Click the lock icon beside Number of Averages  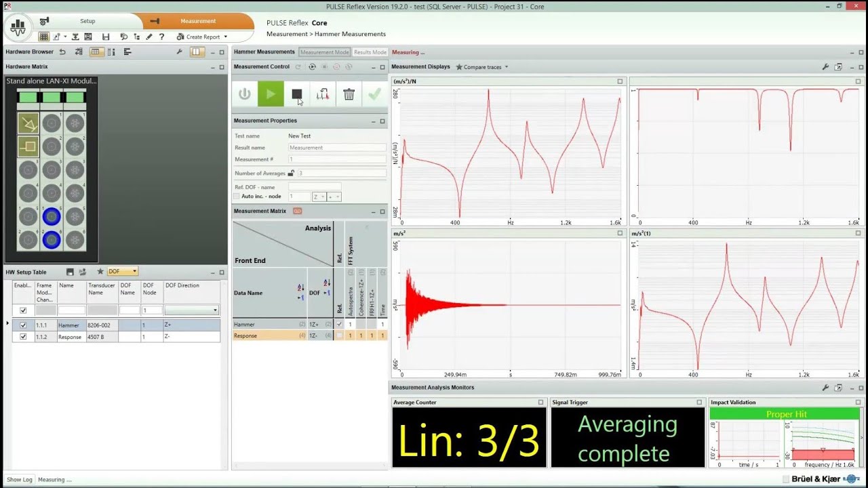(291, 174)
